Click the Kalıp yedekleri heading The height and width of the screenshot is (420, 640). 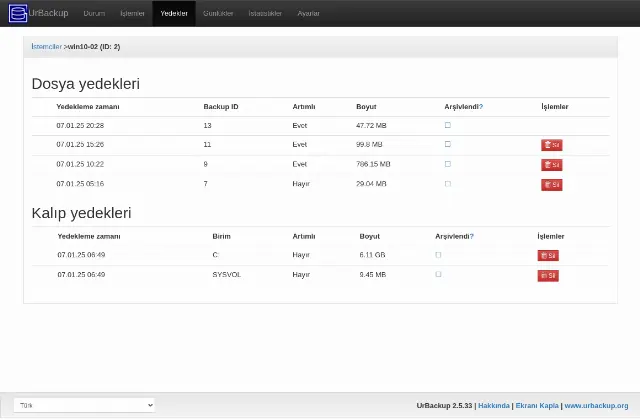click(x=81, y=213)
